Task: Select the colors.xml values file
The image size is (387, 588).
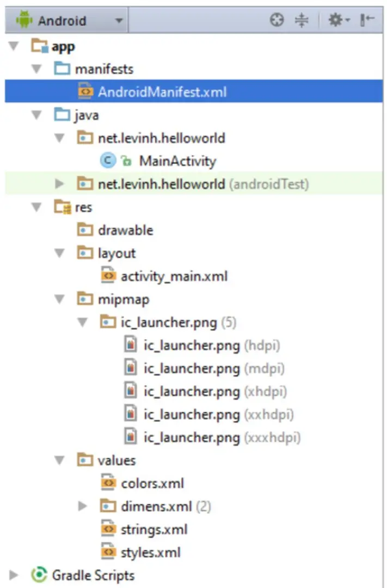Action: (x=152, y=483)
